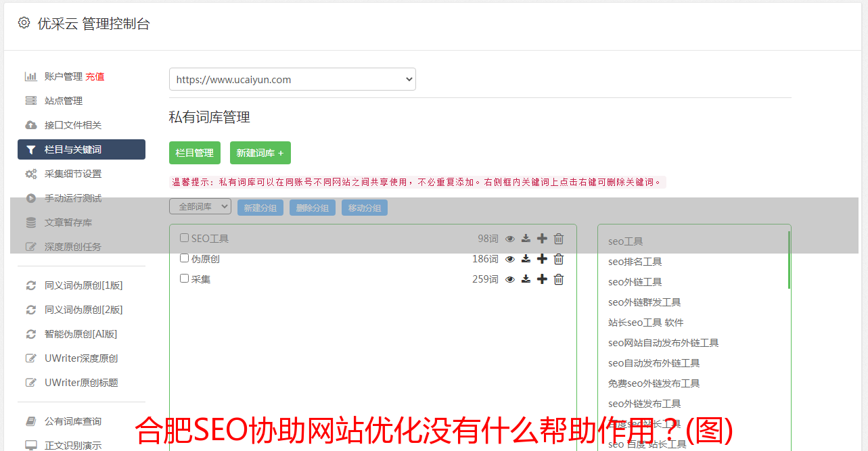Open 深度原创任务 in the sidebar
868x451 pixels.
(73, 247)
